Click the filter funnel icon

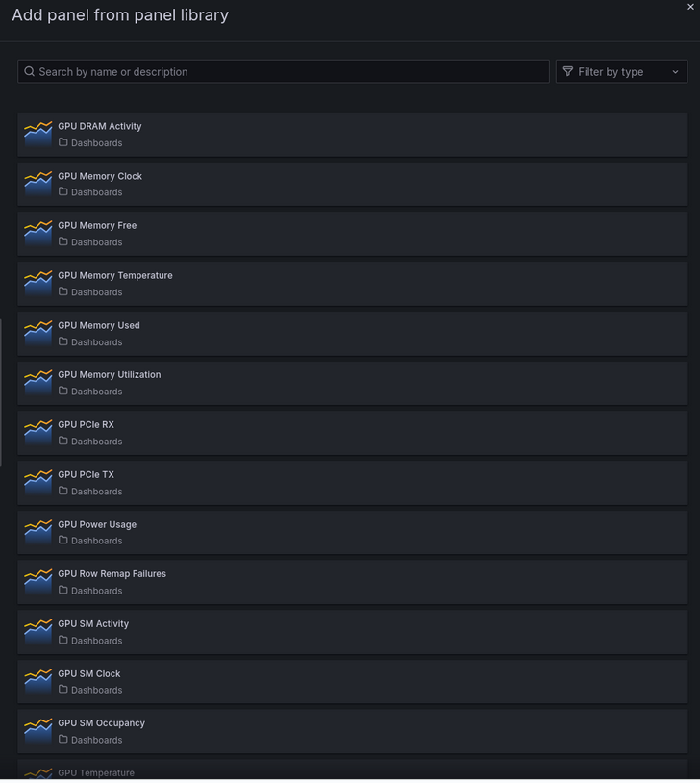coord(568,72)
